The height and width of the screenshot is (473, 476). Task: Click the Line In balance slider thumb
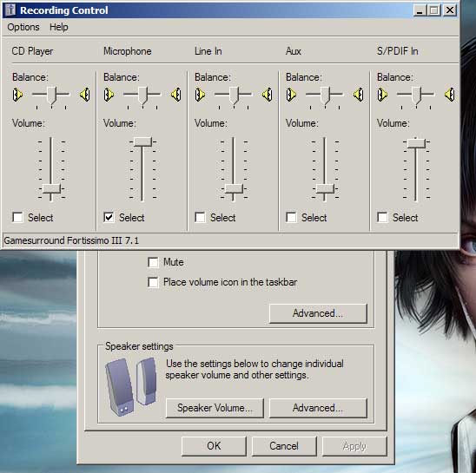(x=234, y=95)
